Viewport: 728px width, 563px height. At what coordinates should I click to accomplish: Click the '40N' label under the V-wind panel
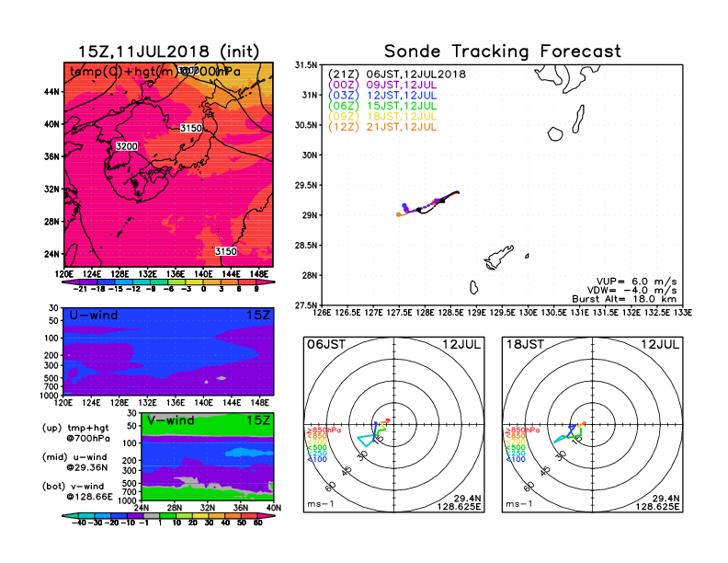[274, 508]
